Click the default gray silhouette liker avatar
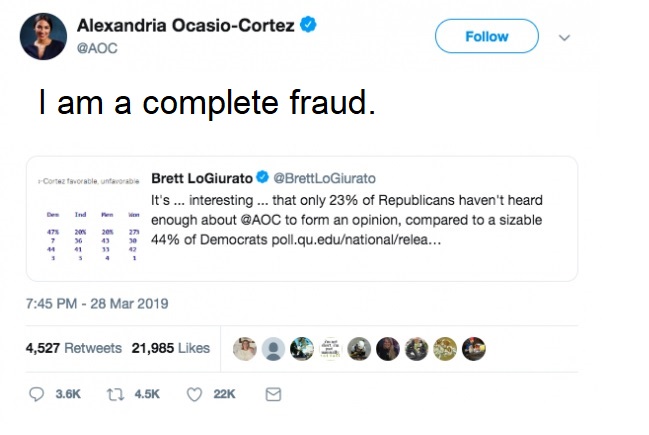This screenshot has height=435, width=649. (x=272, y=348)
